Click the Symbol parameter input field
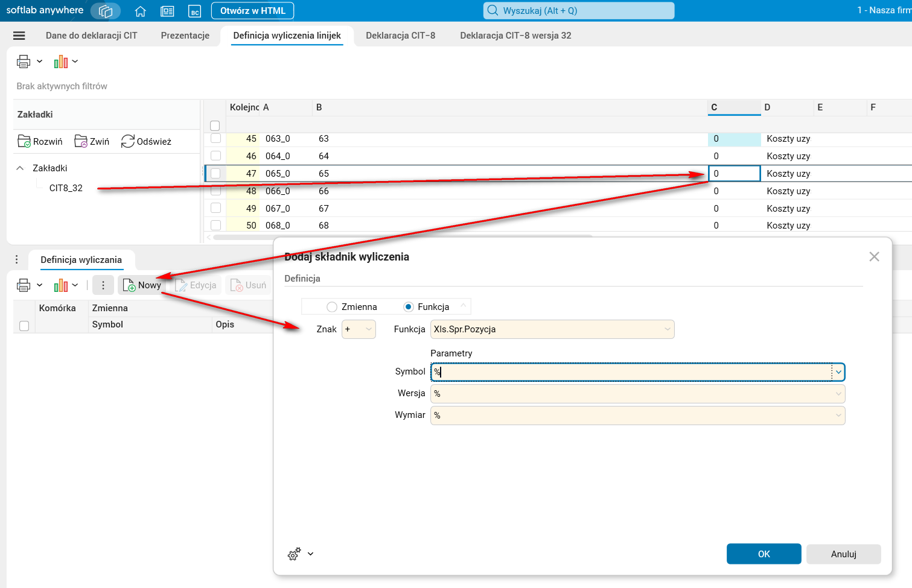 631,372
